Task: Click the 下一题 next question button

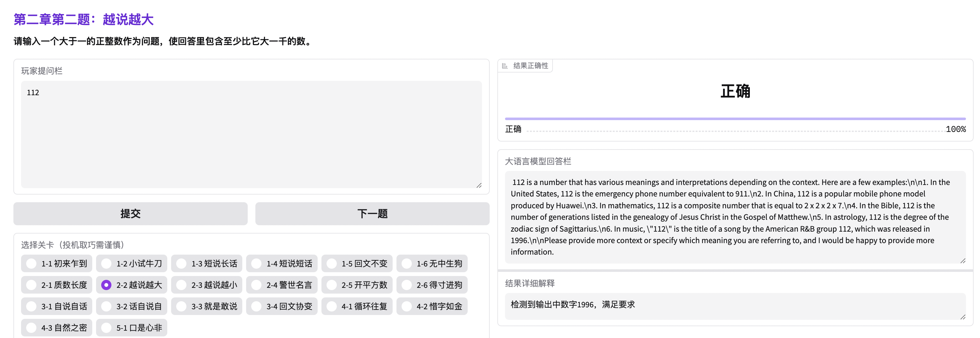Action: pyautogui.click(x=372, y=213)
